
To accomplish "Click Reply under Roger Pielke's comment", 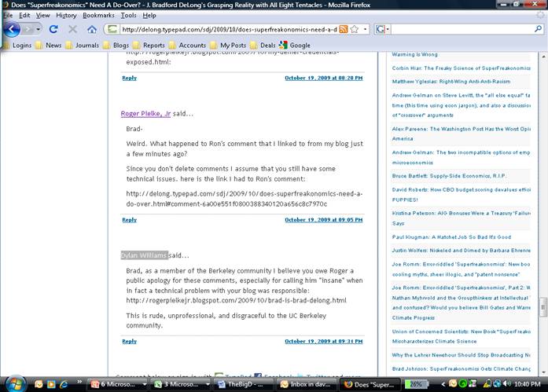I will point(129,220).
